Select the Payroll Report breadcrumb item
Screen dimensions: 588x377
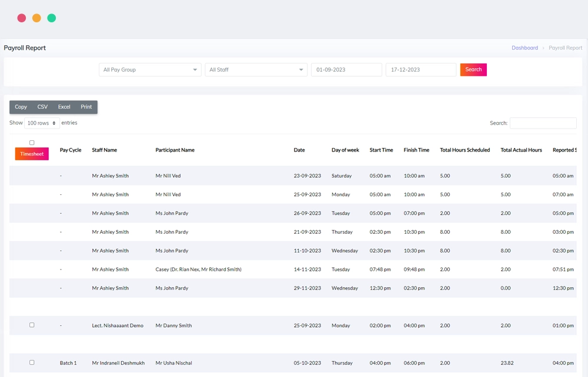pos(565,48)
